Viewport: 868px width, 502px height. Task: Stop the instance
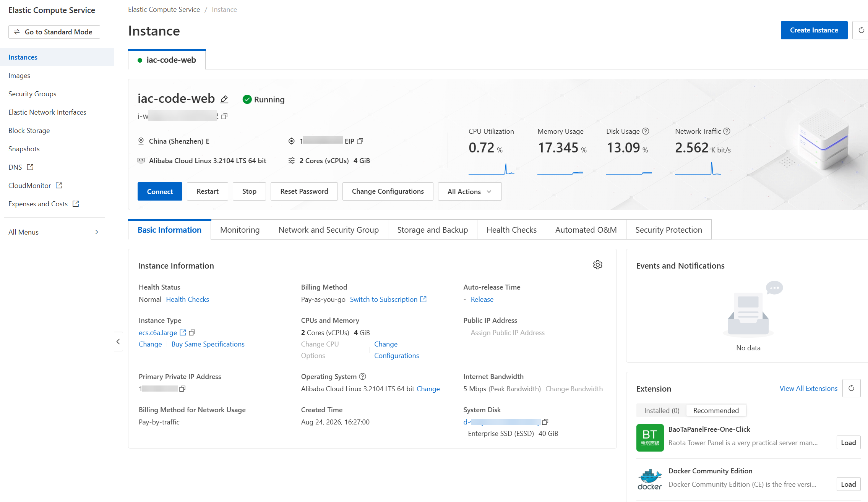(x=249, y=192)
